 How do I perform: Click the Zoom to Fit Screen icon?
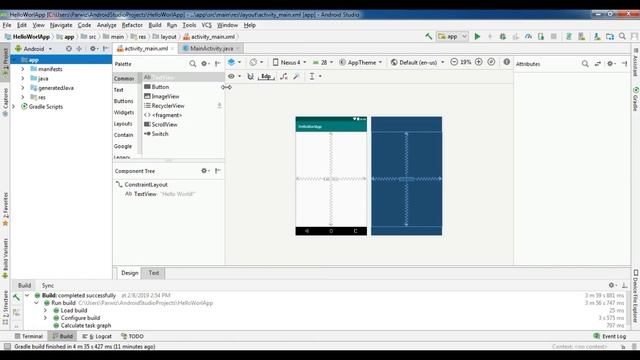click(x=491, y=62)
